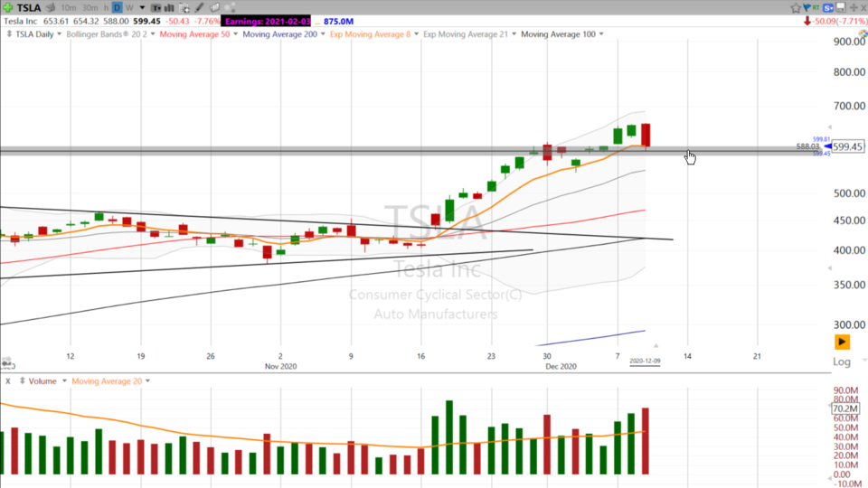Click the -50.09(-7.71%) change readout

[840, 21]
